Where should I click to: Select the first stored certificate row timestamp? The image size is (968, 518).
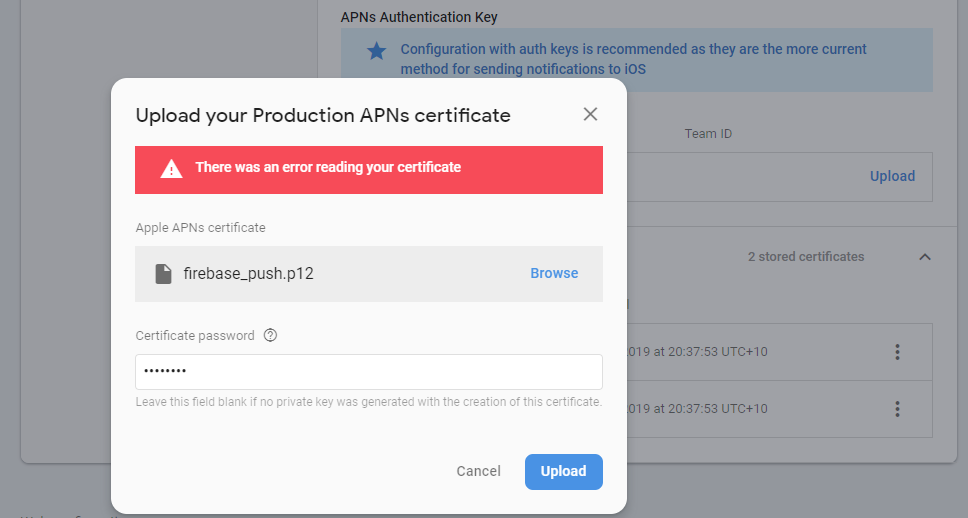pos(697,352)
